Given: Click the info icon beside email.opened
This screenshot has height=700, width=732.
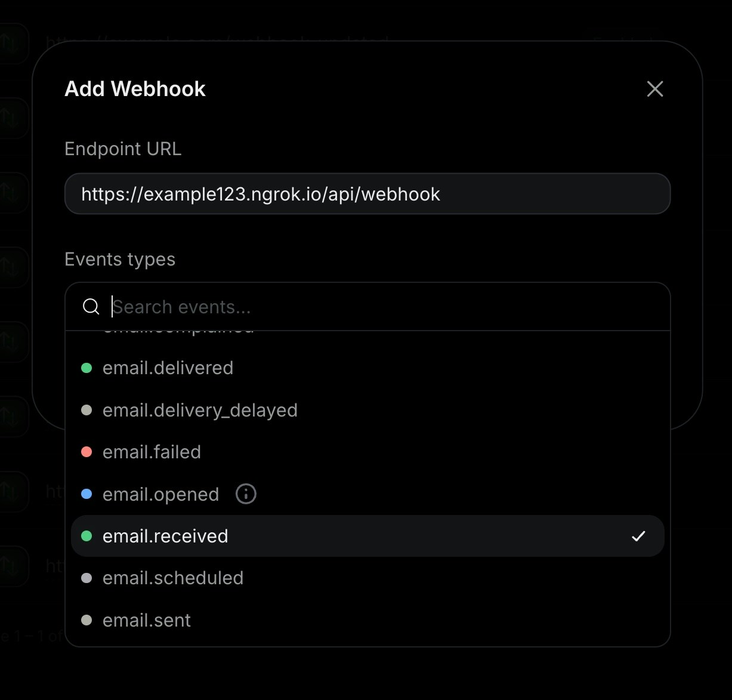Looking at the screenshot, I should [245, 494].
